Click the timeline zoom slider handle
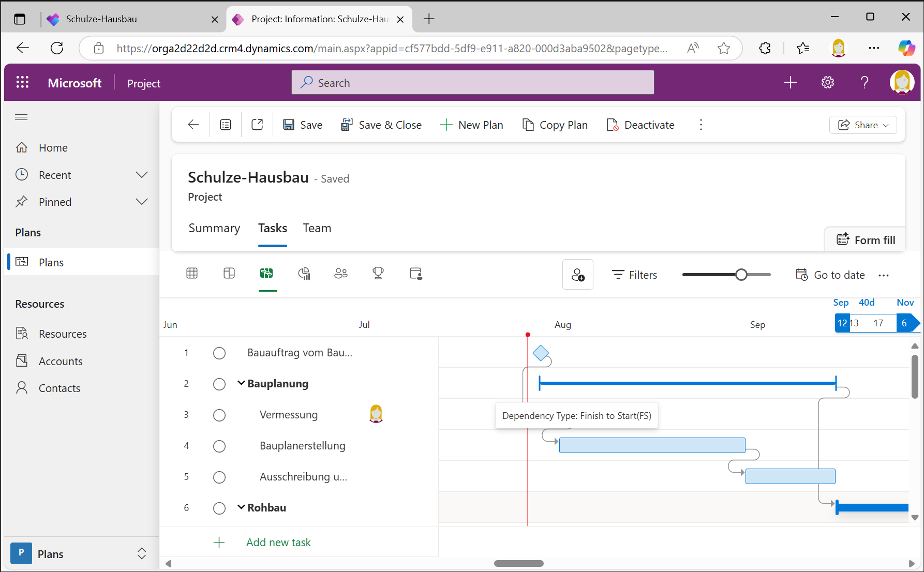924x572 pixels. click(741, 275)
